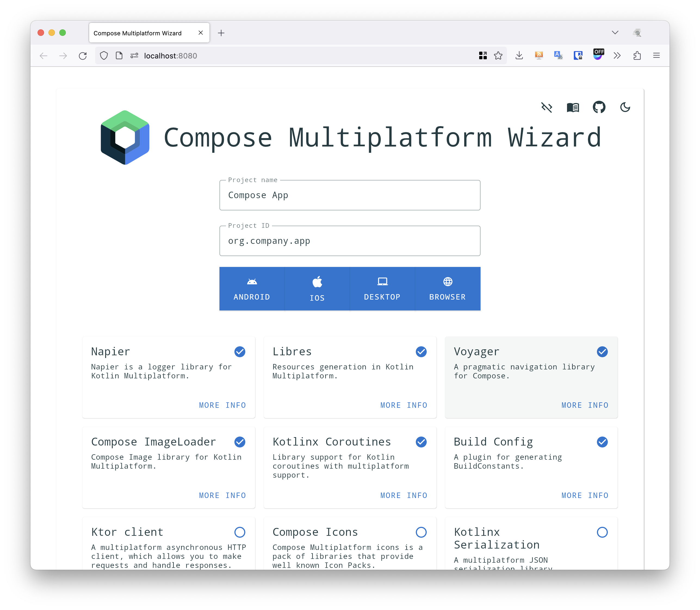Screen dimensions: 700x610
Task: Uncheck the Napier library checkbox
Action: coord(240,352)
